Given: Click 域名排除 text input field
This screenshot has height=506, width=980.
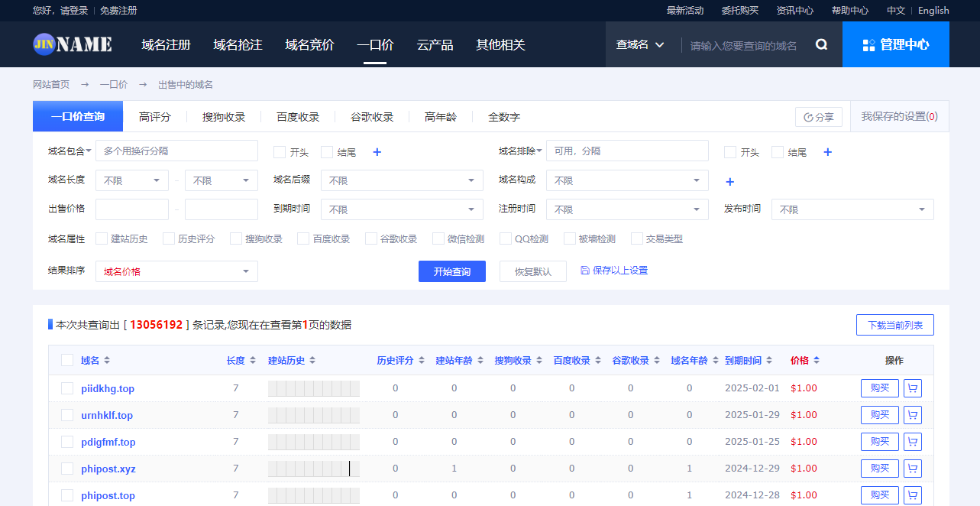Looking at the screenshot, I should coord(628,151).
